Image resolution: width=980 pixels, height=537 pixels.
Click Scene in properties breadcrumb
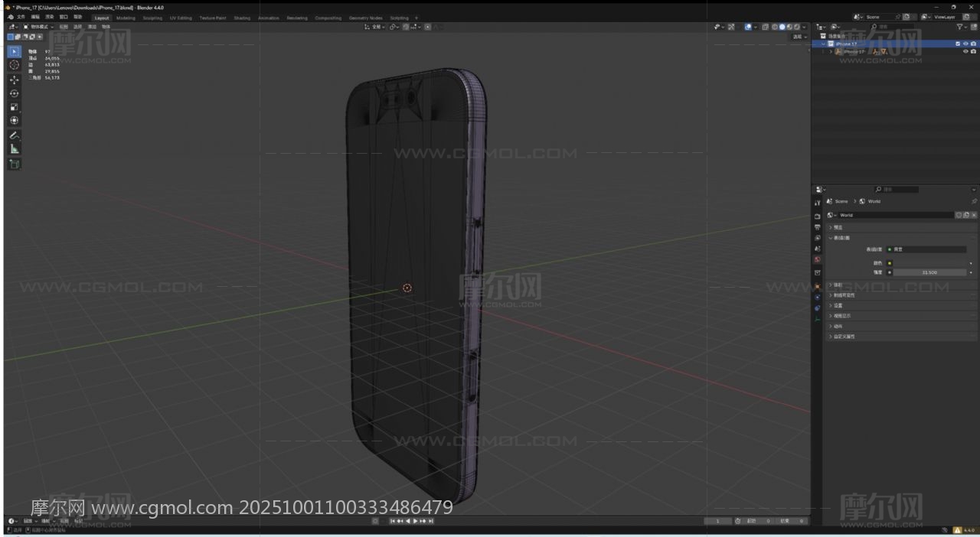coord(841,201)
